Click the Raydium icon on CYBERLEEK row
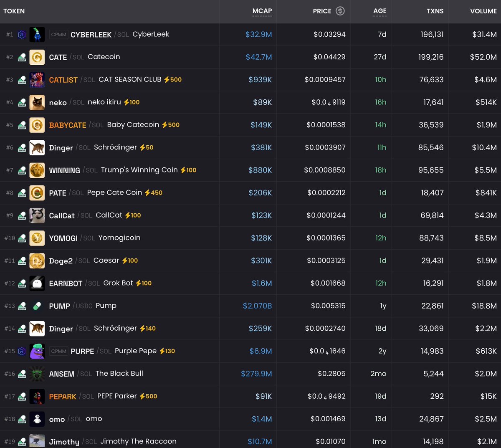 tap(22, 35)
